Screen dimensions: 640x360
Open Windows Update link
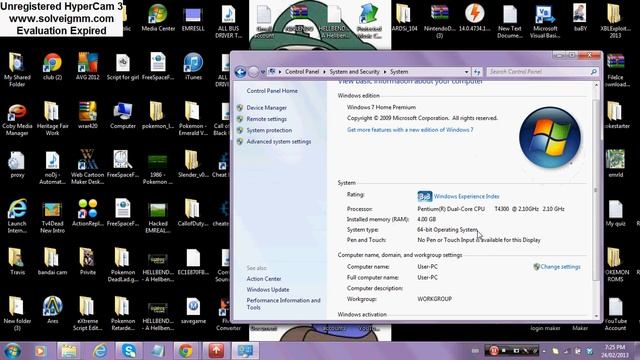click(x=268, y=289)
